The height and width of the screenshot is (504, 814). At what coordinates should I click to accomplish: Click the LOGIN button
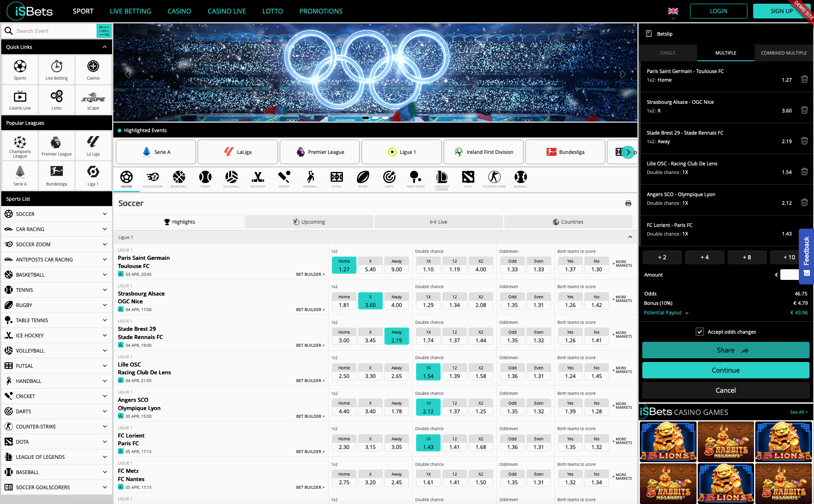point(719,11)
